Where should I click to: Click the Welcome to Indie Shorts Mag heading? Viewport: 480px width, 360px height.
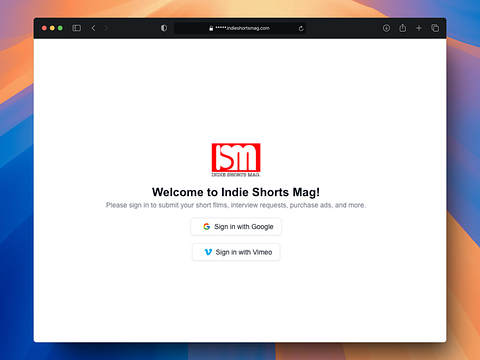236,192
